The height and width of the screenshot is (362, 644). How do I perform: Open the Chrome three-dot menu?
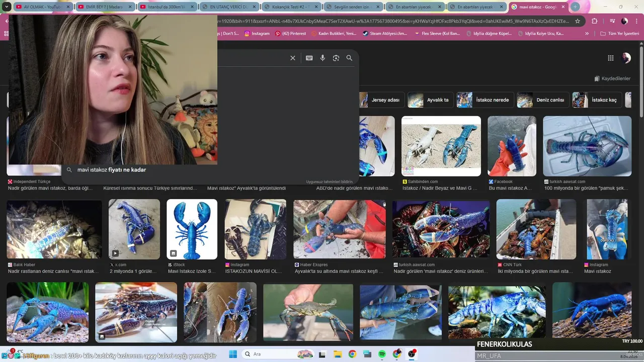(x=637, y=21)
